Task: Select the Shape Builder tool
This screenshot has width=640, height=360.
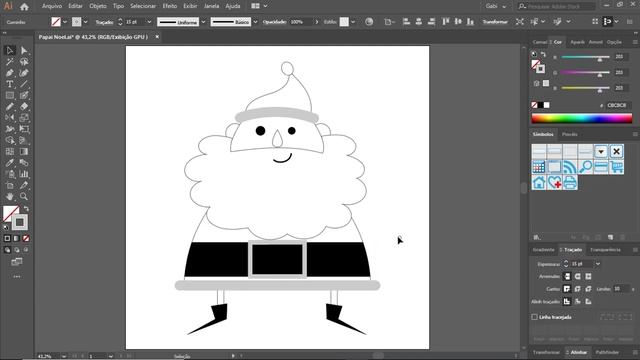Action: click(x=9, y=140)
